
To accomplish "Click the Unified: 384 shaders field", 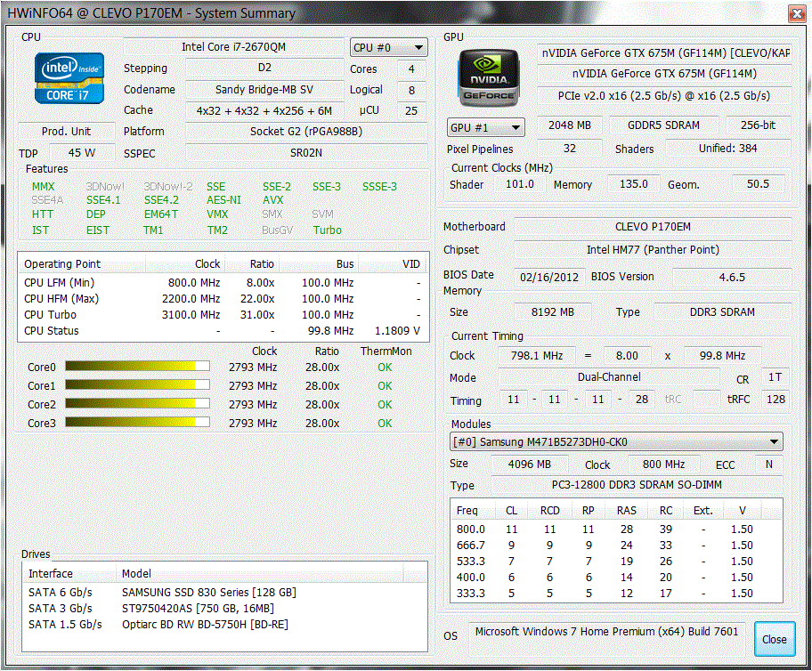I will point(727,148).
